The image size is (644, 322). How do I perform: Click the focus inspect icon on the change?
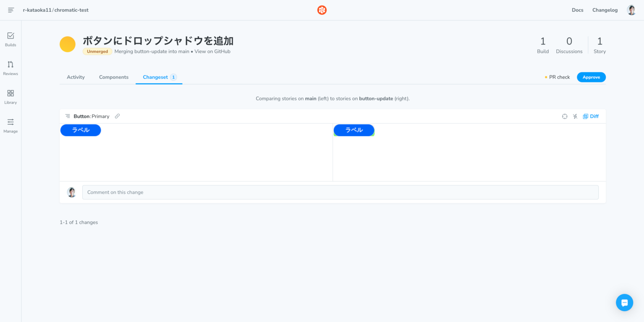[x=564, y=116]
